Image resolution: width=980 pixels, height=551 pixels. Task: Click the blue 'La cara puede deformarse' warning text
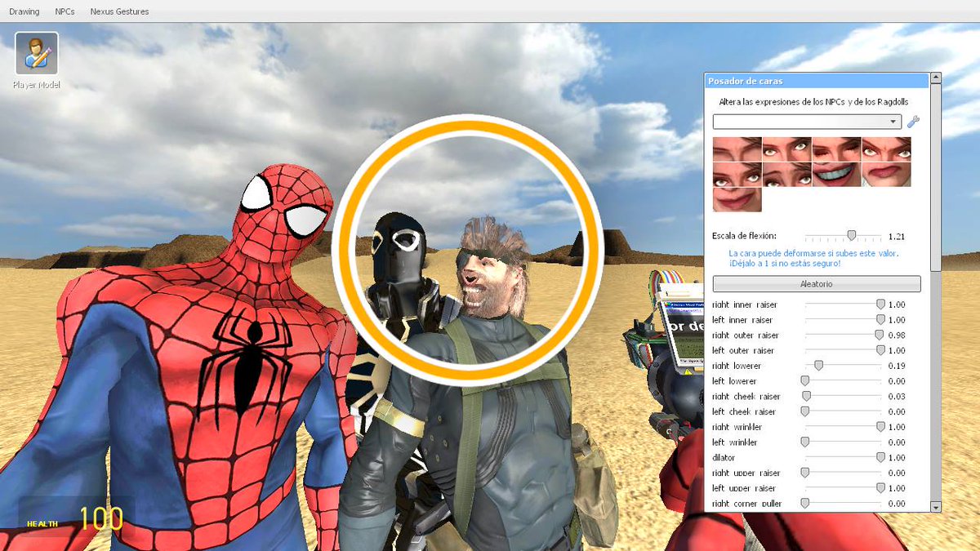(x=813, y=259)
